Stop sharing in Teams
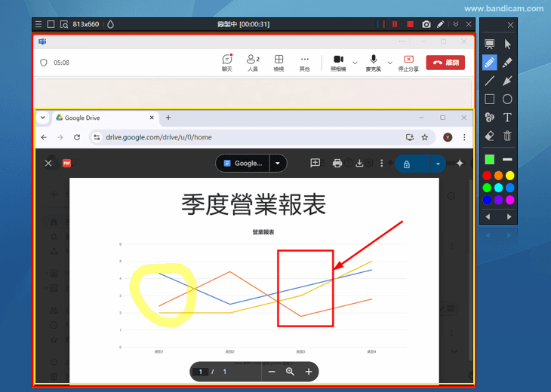This screenshot has height=392, width=551. (408, 63)
